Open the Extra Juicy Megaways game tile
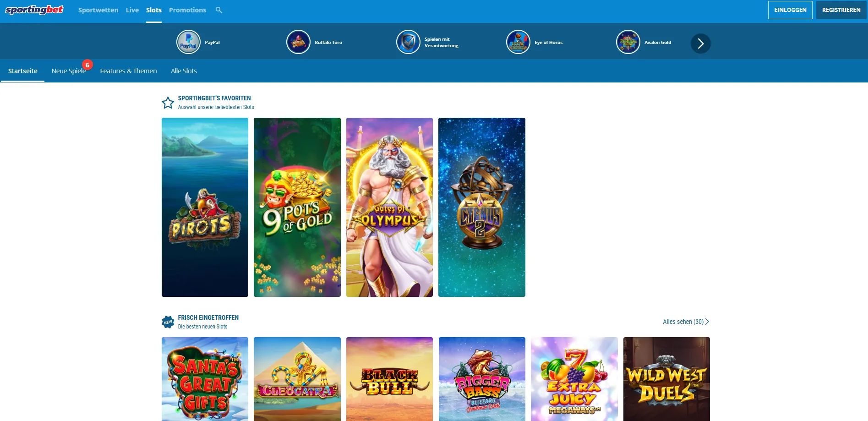The width and height of the screenshot is (868, 421). coord(574,379)
